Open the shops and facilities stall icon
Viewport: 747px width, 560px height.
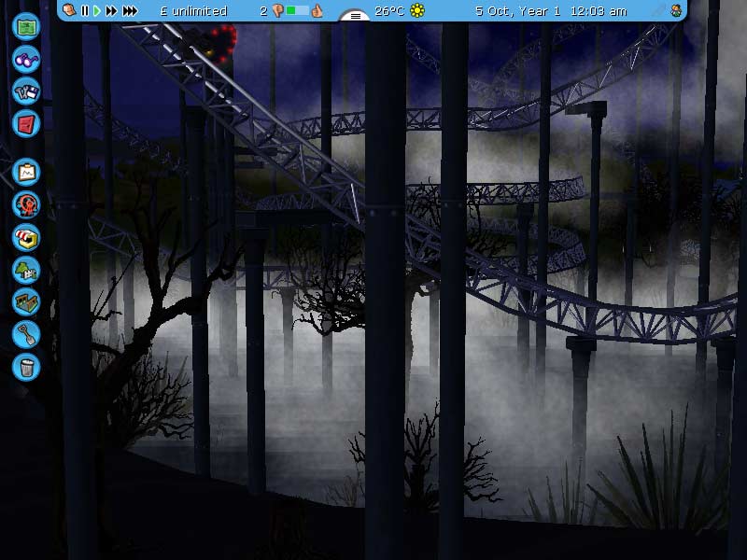point(26,237)
